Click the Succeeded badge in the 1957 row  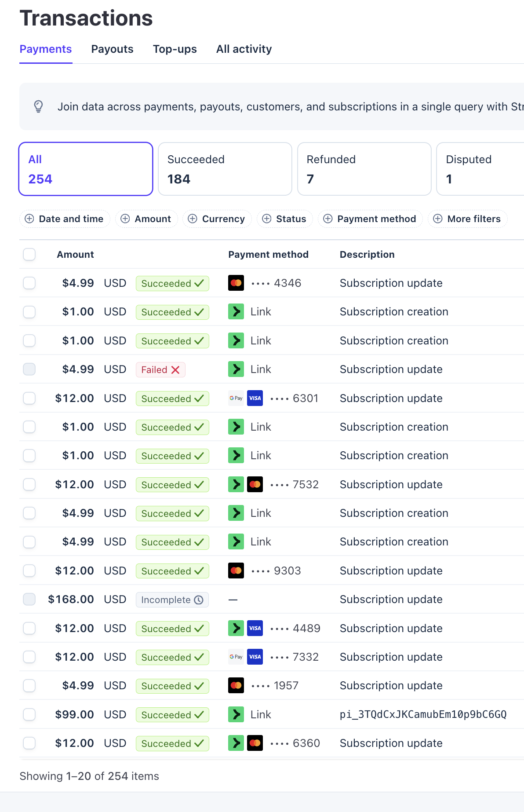(x=172, y=686)
